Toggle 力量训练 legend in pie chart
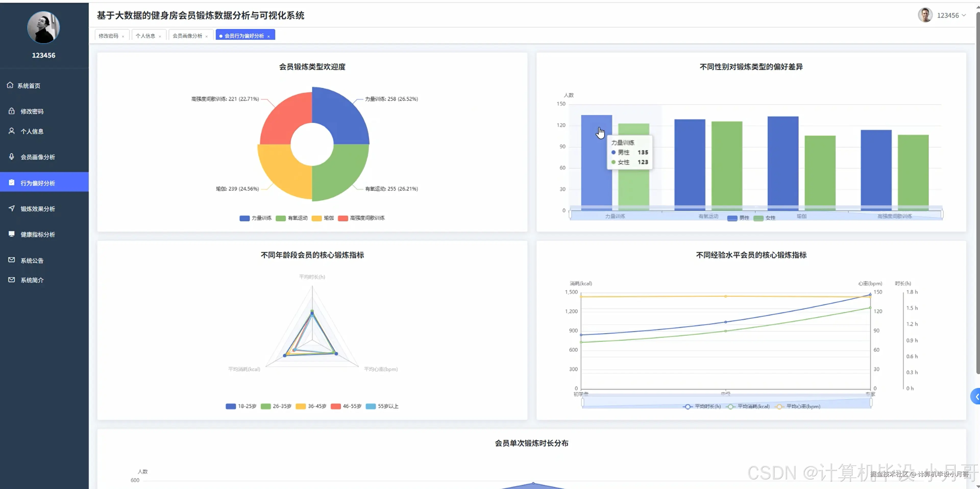Viewport: 980px width, 489px height. tap(255, 218)
